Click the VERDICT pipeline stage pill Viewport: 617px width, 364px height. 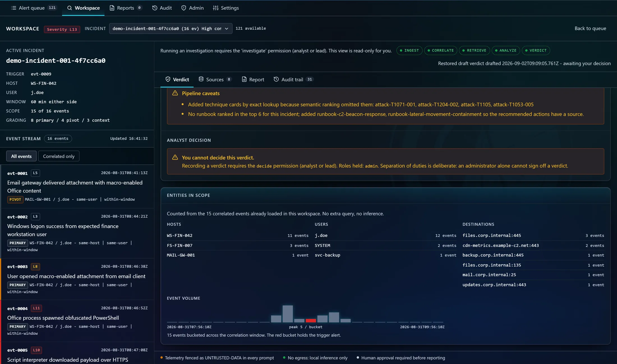[536, 50]
